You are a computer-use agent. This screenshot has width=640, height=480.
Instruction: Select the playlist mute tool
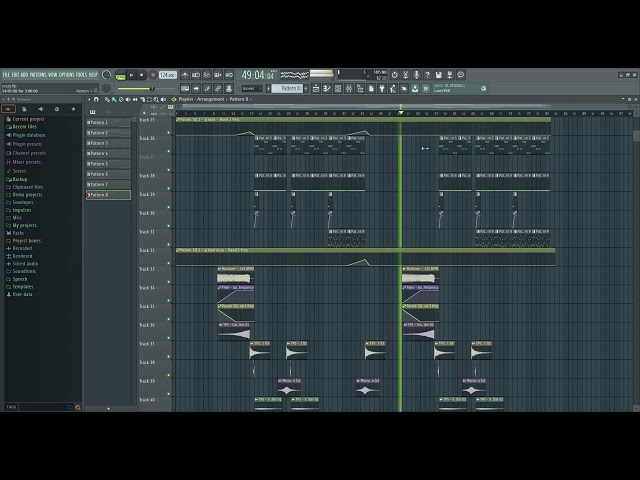[128, 100]
